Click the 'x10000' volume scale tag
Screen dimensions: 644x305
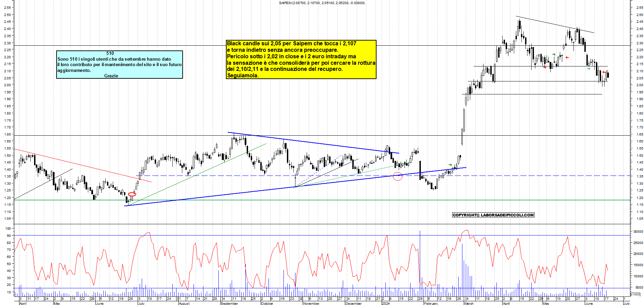[635, 294]
